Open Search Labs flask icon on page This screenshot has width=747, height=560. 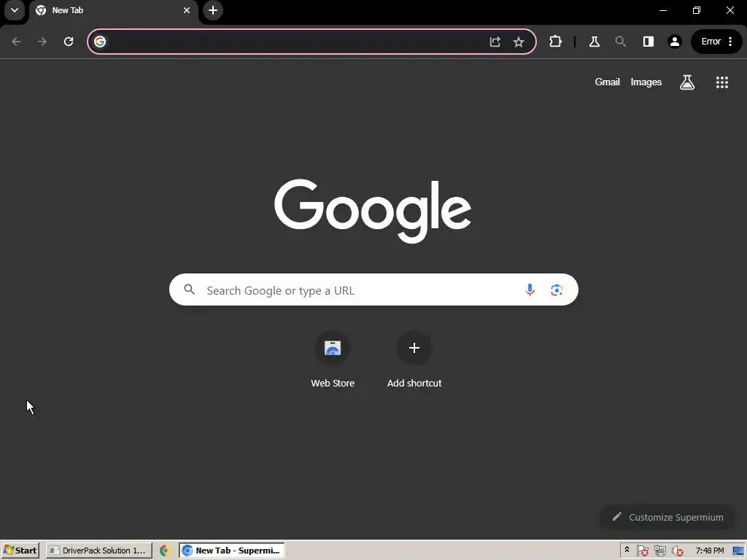tap(687, 82)
